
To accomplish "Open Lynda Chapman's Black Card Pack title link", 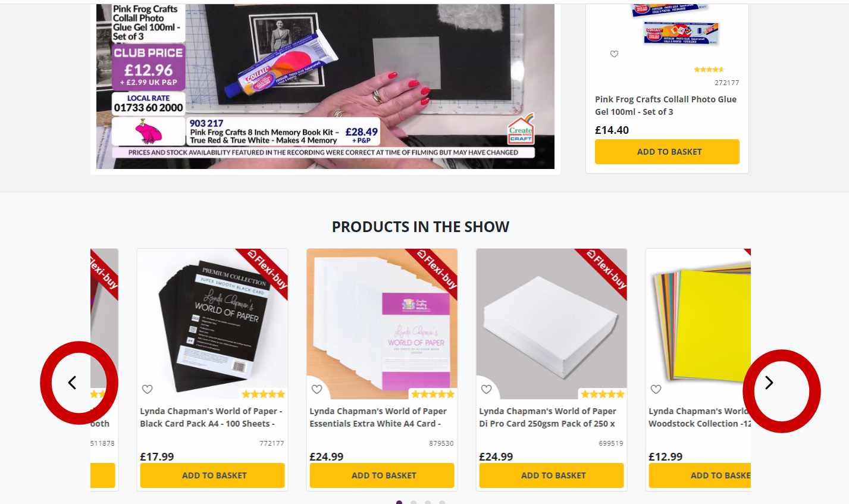I will pos(211,417).
